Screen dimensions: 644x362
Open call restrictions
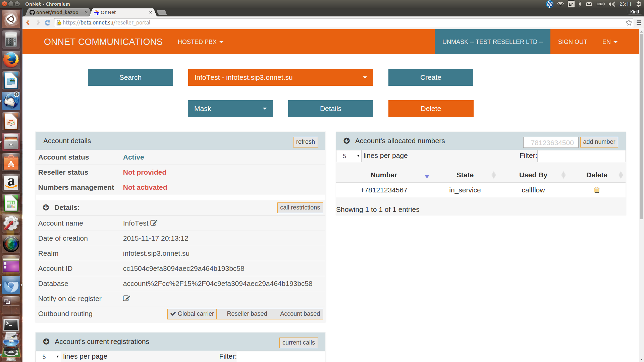point(300,207)
